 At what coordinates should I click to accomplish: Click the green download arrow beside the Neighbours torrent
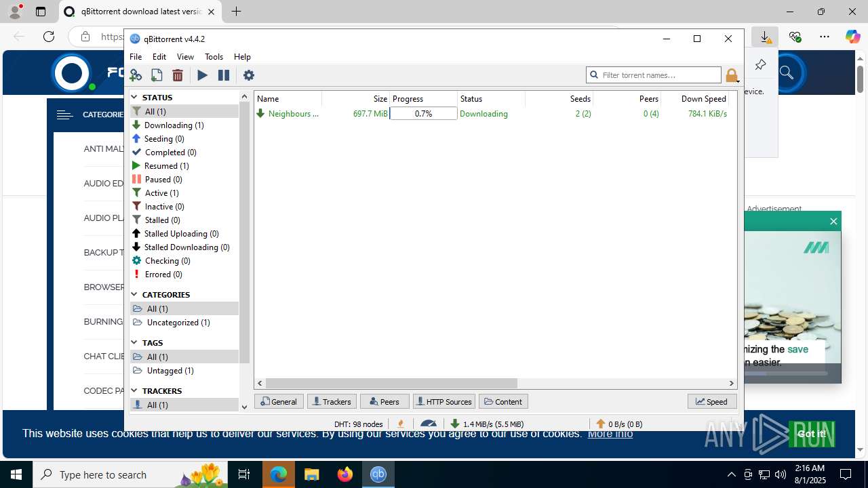tap(260, 114)
